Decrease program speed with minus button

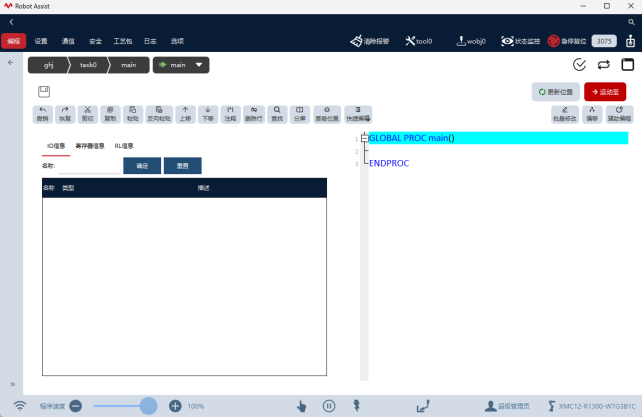coord(76,406)
